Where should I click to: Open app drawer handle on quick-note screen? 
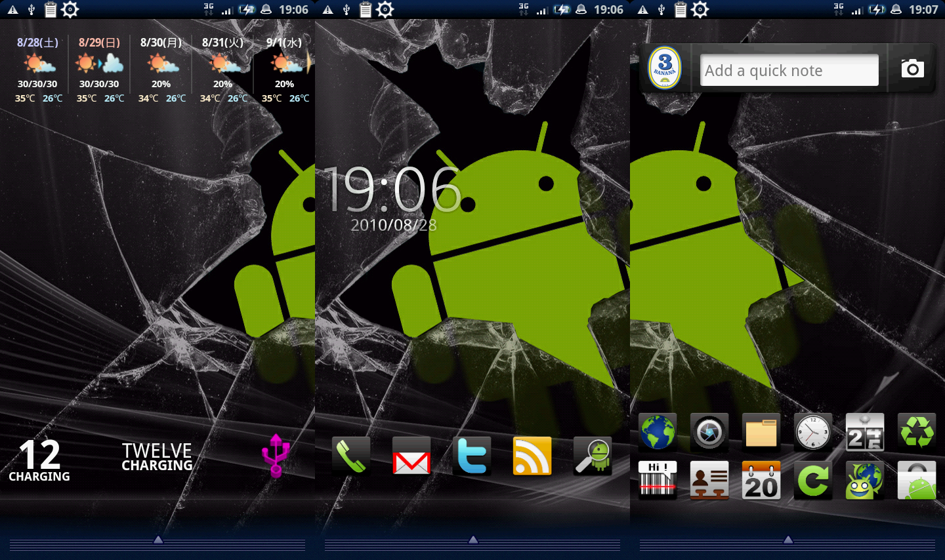(787, 542)
